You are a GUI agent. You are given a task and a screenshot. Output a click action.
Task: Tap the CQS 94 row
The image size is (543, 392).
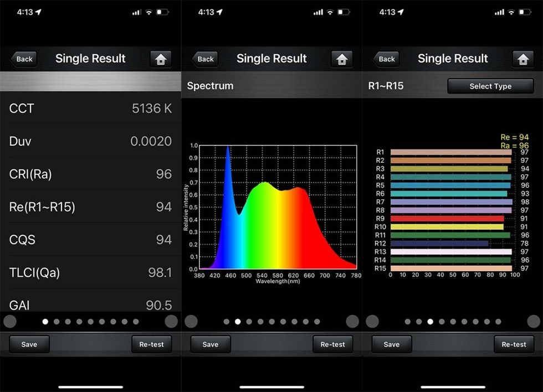click(x=90, y=239)
